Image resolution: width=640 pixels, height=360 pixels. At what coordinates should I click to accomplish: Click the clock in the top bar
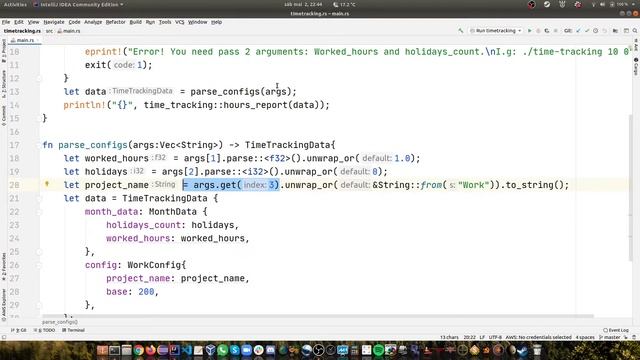click(x=303, y=4)
